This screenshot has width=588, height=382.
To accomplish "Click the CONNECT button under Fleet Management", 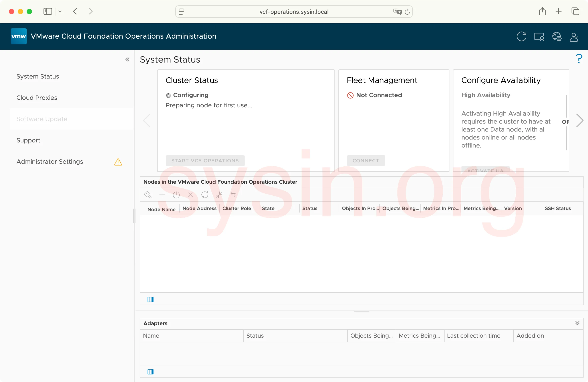I will pyautogui.click(x=366, y=161).
